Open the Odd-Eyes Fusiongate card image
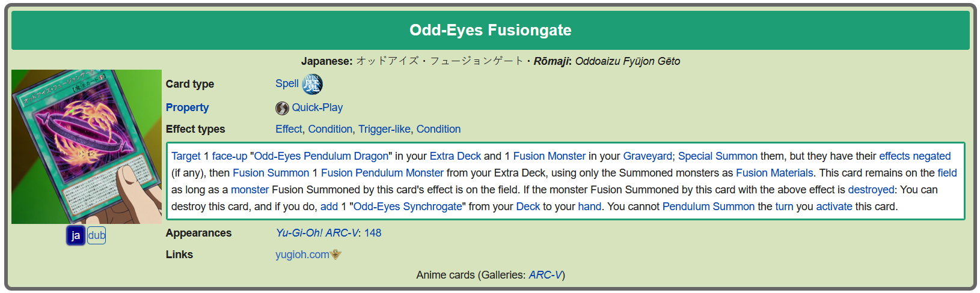This screenshot has width=980, height=293. point(87,146)
